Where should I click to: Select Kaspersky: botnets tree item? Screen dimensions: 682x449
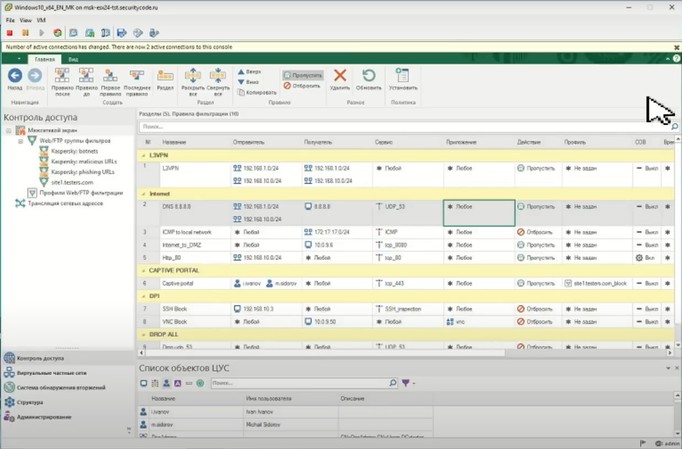[74, 151]
